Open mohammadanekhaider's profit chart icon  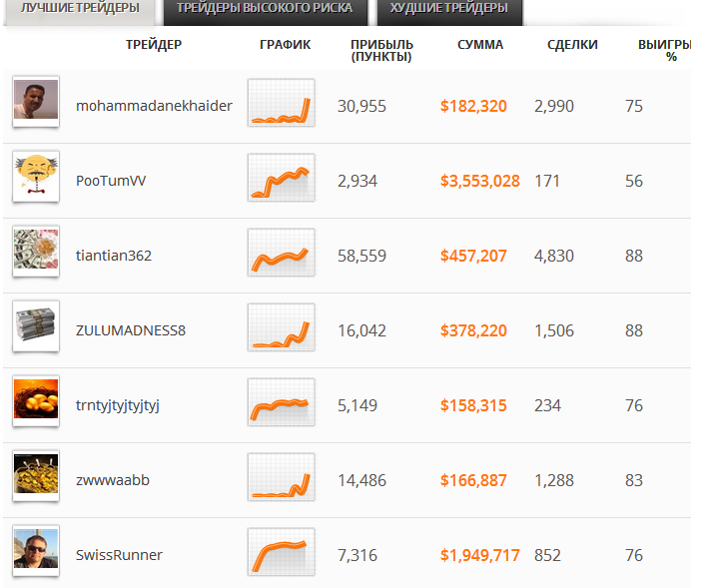tap(281, 103)
